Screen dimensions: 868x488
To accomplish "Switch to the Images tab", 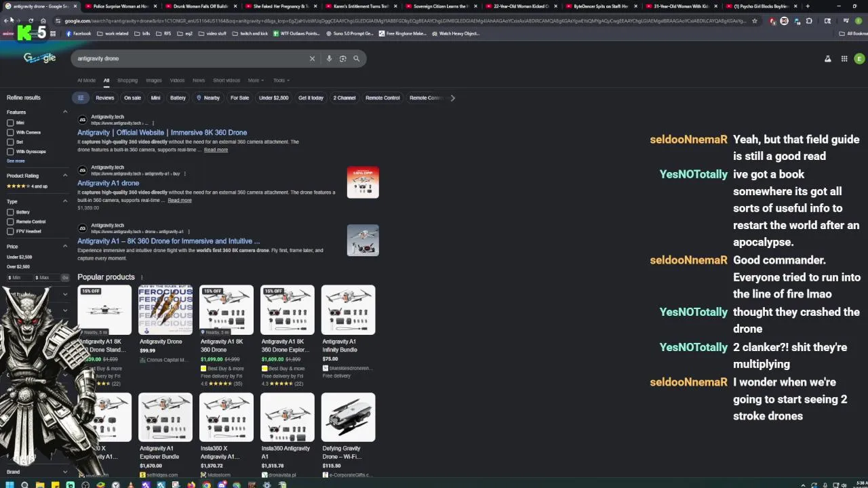I will tap(154, 80).
